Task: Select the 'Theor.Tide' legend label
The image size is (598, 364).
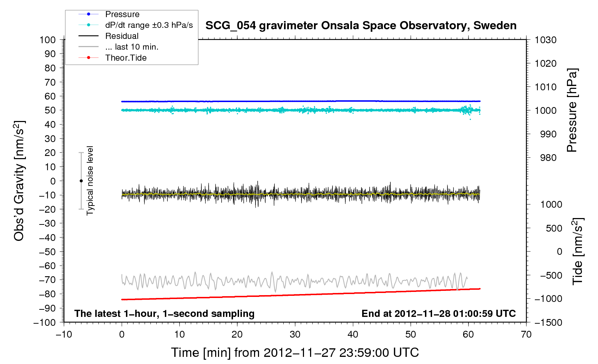Action: (x=126, y=58)
